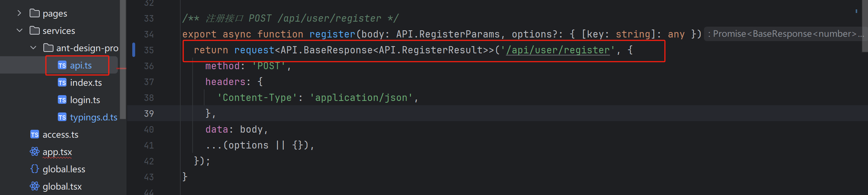868x195 pixels.
Task: Click the project tree vertical scrollbar
Action: 123,59
